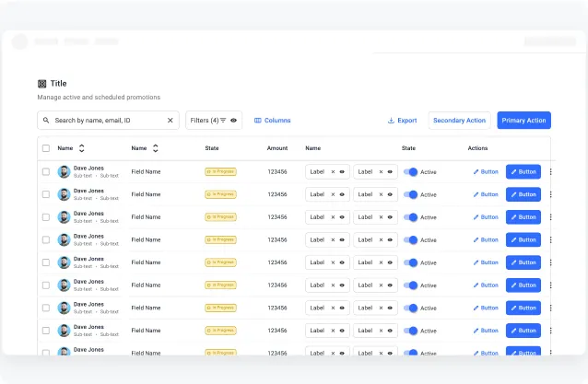The image size is (588, 384).
Task: Select the third Dave Jones row checkbox
Action: pos(46,217)
